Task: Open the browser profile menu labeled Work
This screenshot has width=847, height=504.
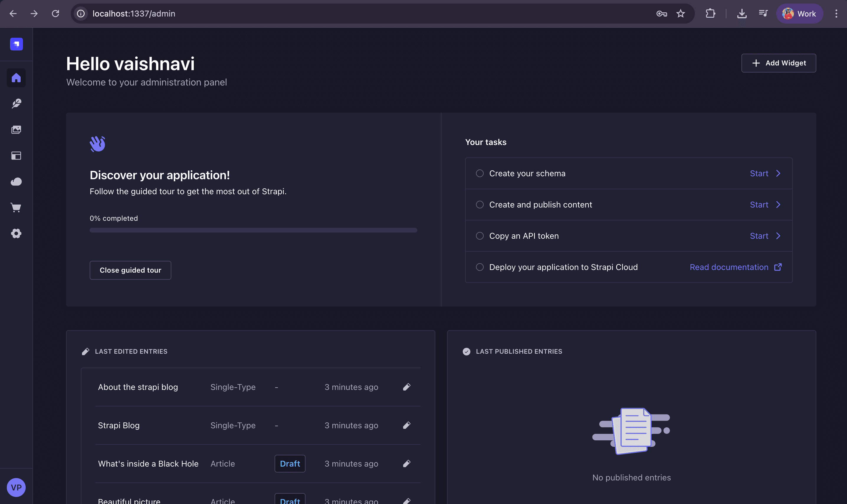Action: click(x=799, y=14)
